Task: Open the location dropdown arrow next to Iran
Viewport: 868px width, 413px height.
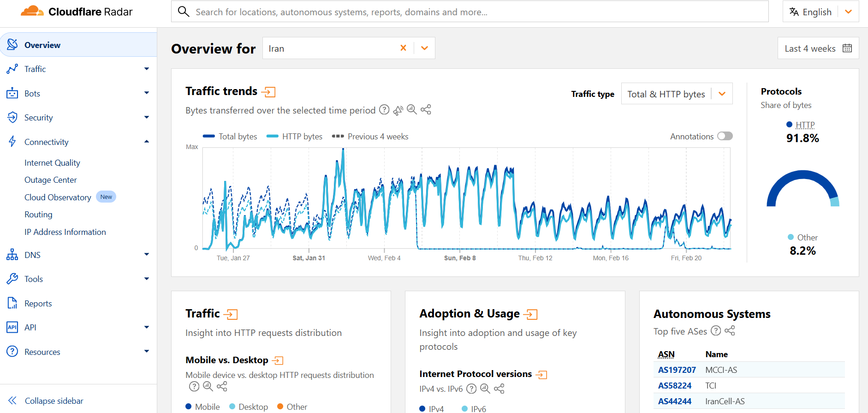Action: [x=425, y=48]
